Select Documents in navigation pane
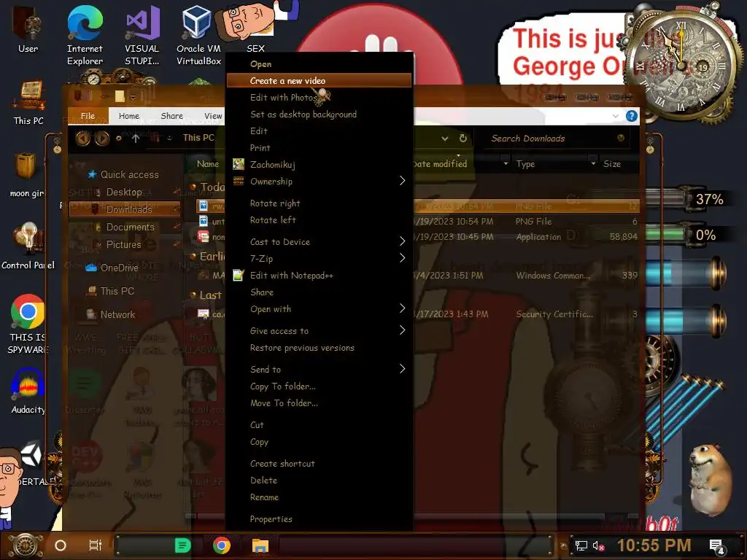Image resolution: width=747 pixels, height=560 pixels. [130, 227]
